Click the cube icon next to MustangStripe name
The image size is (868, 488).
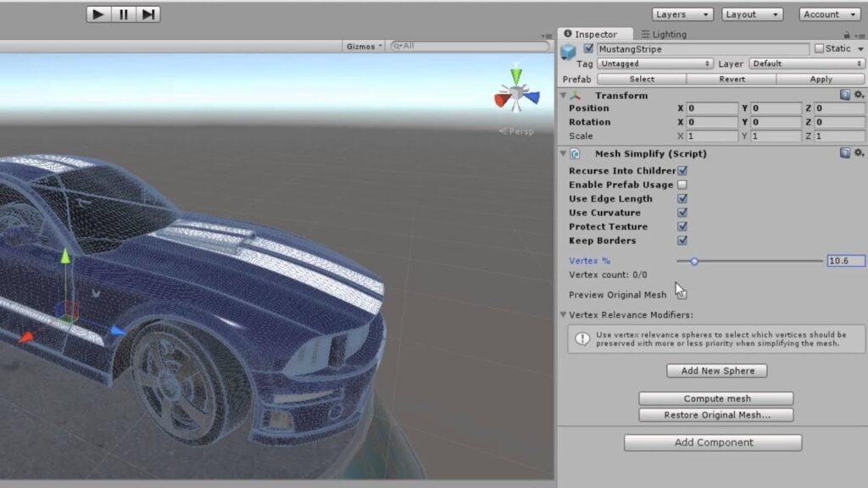pos(569,48)
